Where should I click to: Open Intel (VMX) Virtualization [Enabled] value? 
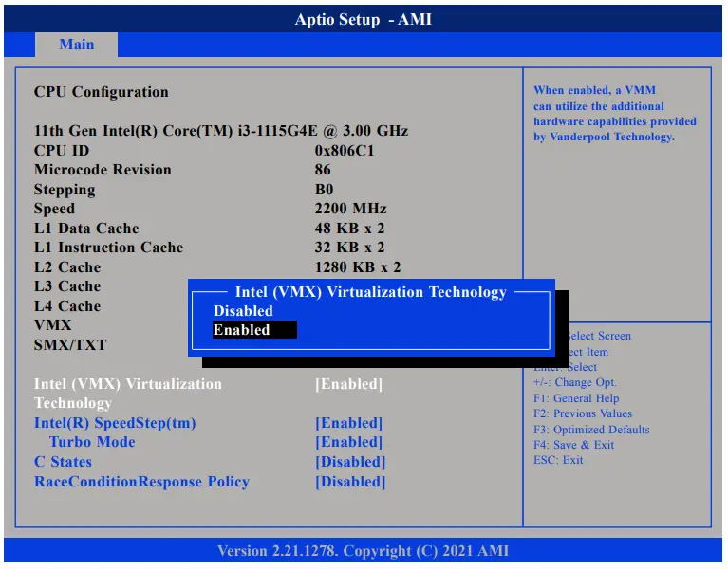tap(348, 384)
